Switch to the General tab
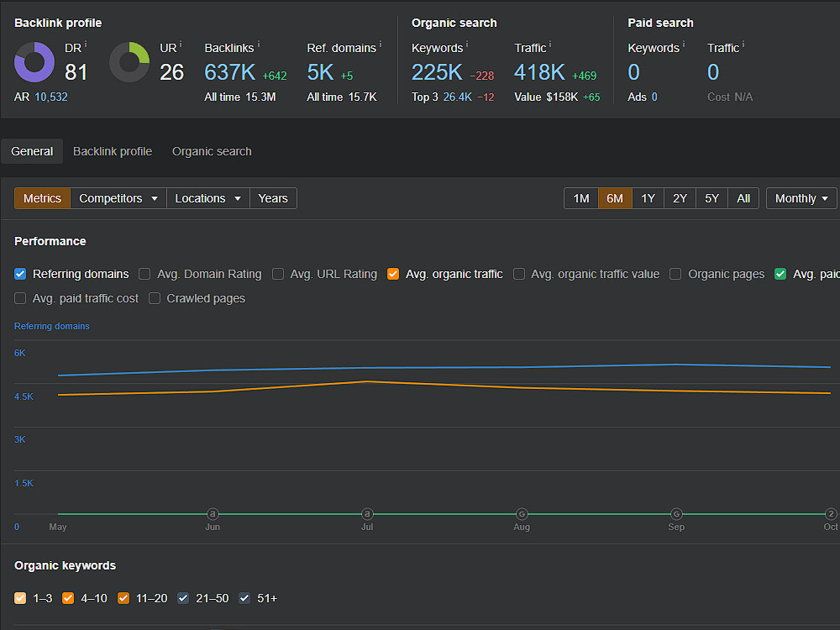The height and width of the screenshot is (630, 840). pos(32,151)
